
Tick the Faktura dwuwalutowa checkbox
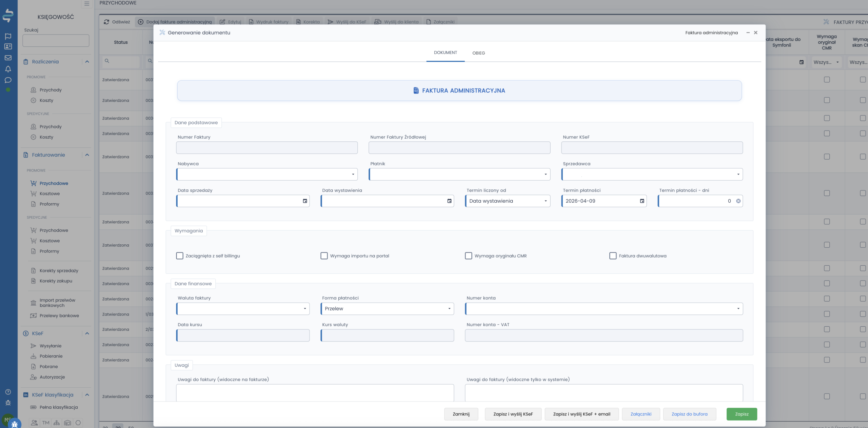(613, 256)
